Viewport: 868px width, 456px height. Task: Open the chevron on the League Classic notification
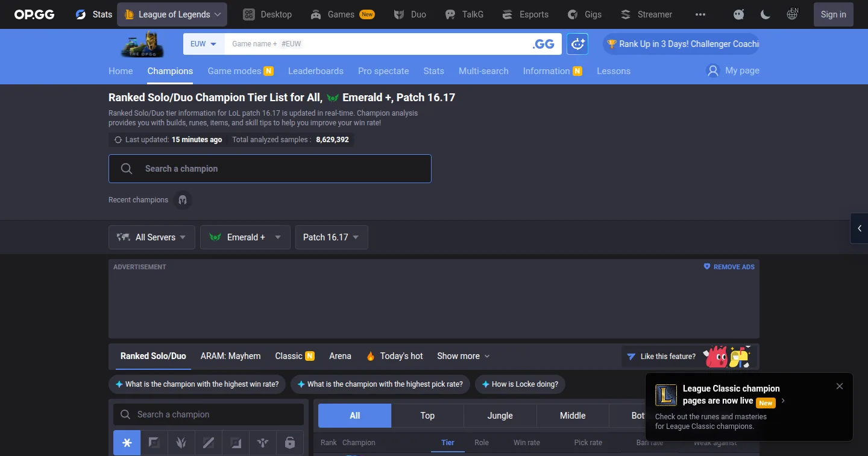[783, 401]
